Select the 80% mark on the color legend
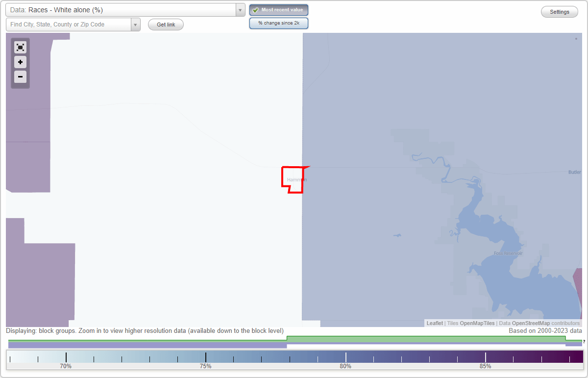Screen dimensions: 588x378 coord(345,356)
